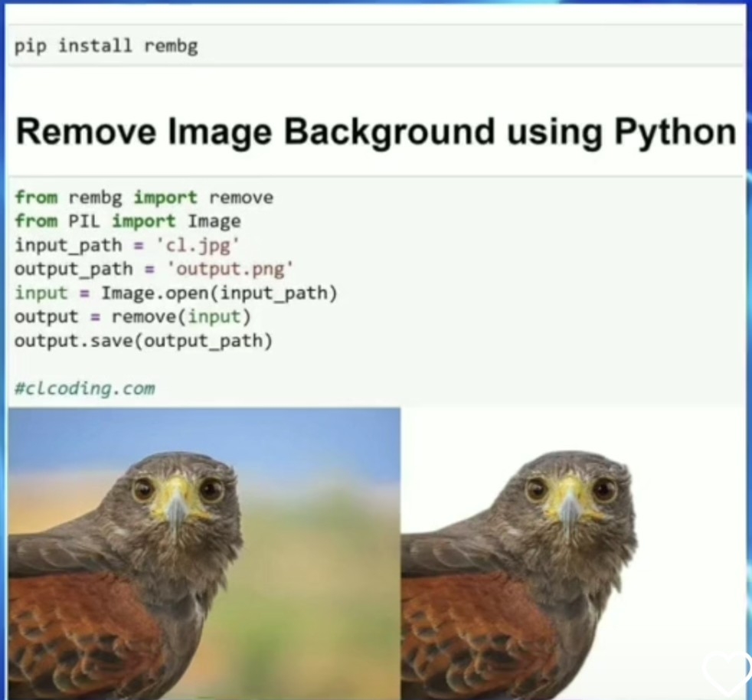Click the remove(input) function call
Image resolution: width=752 pixels, height=700 pixels.
pos(181,316)
